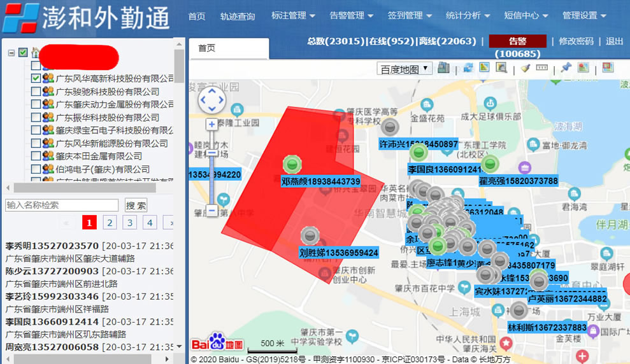Click the map zoom in plus button

point(211,125)
